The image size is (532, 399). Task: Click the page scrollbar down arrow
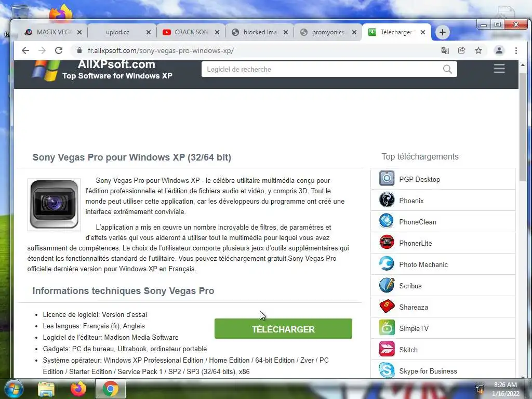[523, 376]
